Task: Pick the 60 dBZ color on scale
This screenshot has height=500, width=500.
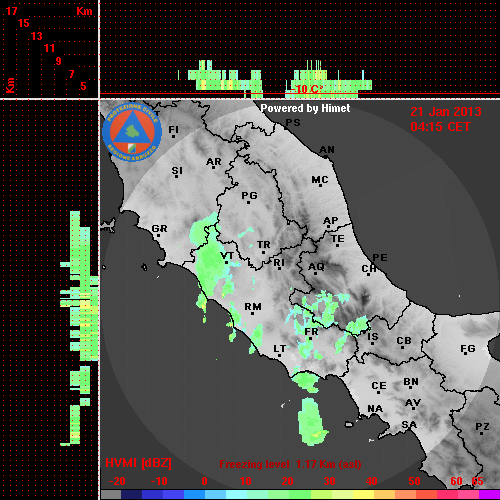Action: point(455,495)
